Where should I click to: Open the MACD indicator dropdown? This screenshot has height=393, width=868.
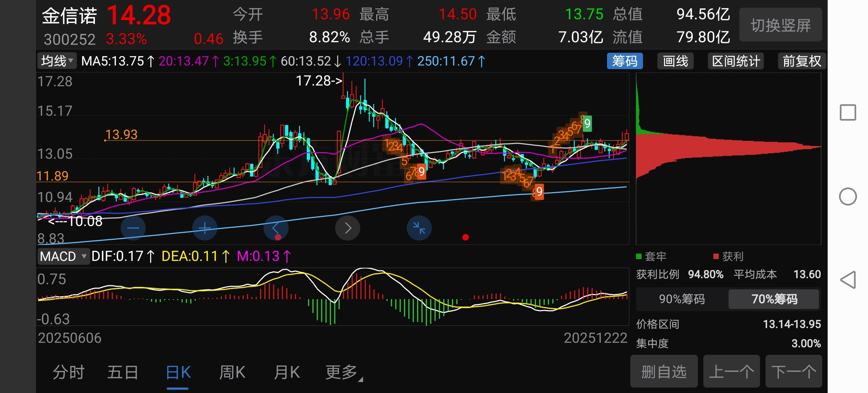pyautogui.click(x=63, y=257)
